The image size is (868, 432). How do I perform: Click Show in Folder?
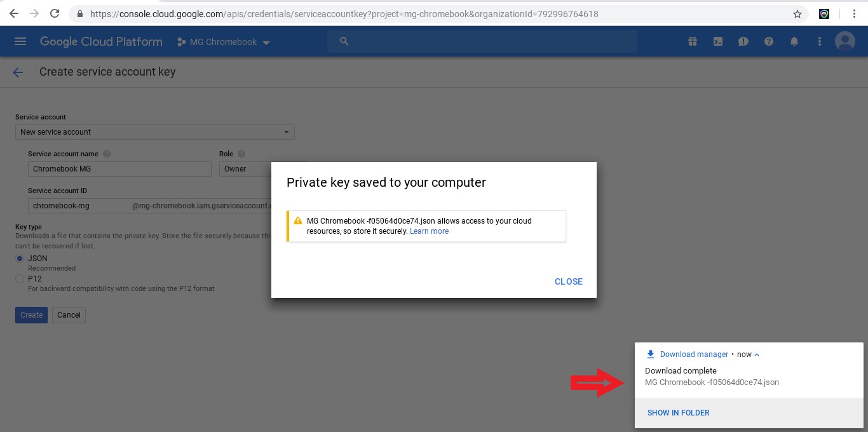point(679,413)
